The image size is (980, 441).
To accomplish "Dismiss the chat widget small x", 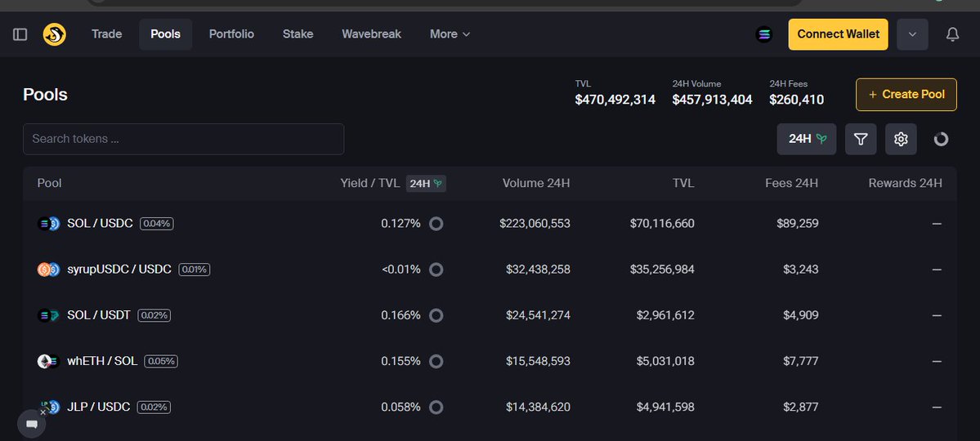I will pyautogui.click(x=43, y=412).
